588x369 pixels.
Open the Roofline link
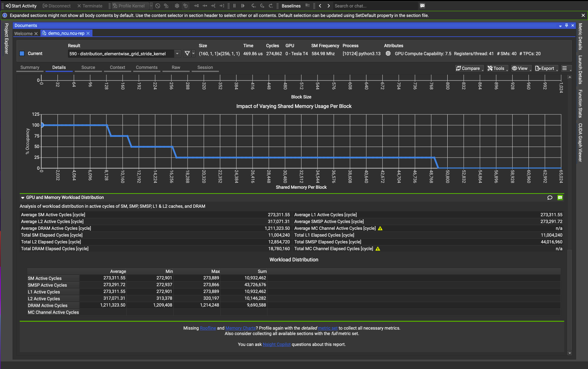pyautogui.click(x=208, y=328)
